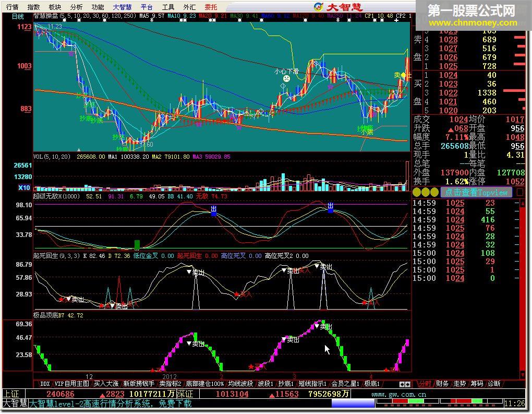The width and height of the screenshot is (532, 414).
Task: Switch to the 底部建仓100% indicator tab
Action: [205, 384]
